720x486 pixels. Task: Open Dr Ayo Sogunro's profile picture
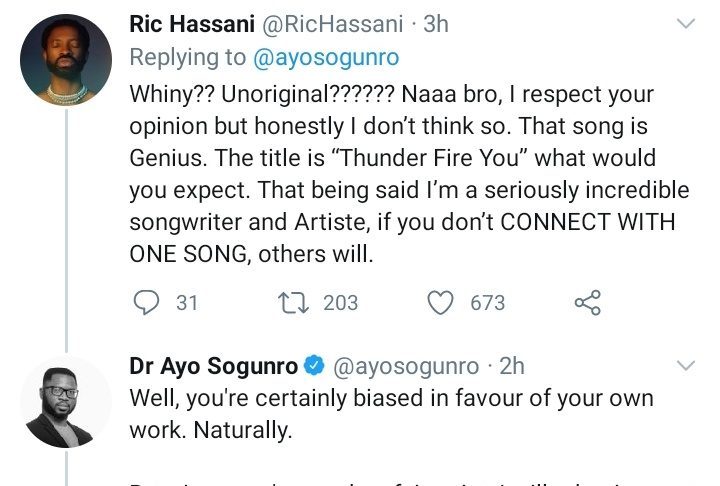65,402
